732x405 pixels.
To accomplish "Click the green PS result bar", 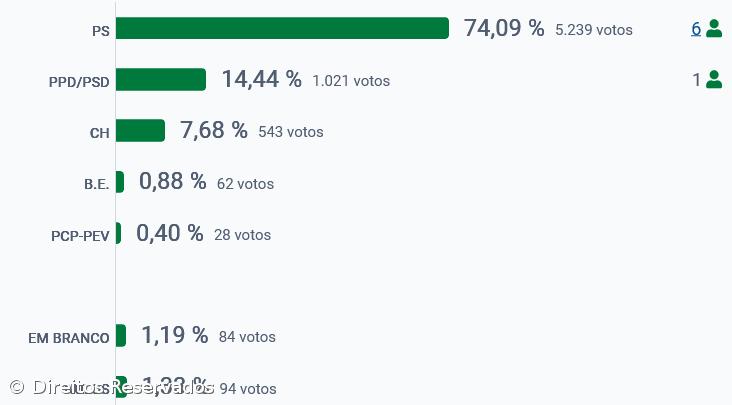I will [282, 29].
